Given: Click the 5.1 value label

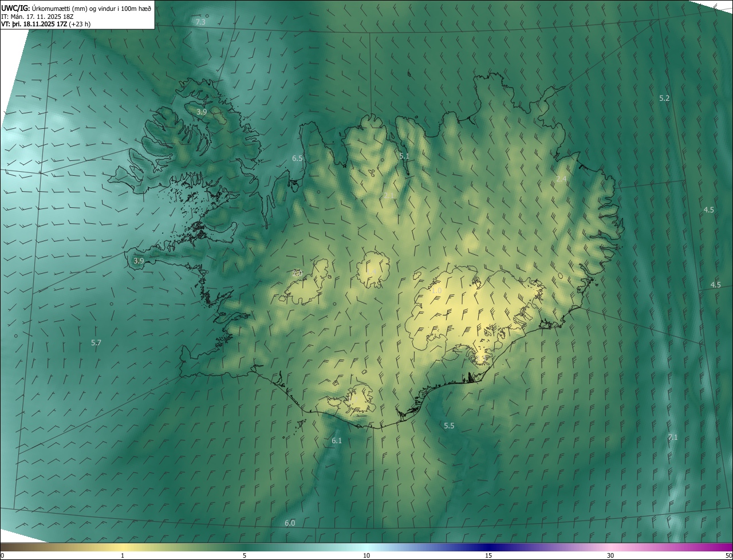Looking at the screenshot, I should tap(404, 156).
